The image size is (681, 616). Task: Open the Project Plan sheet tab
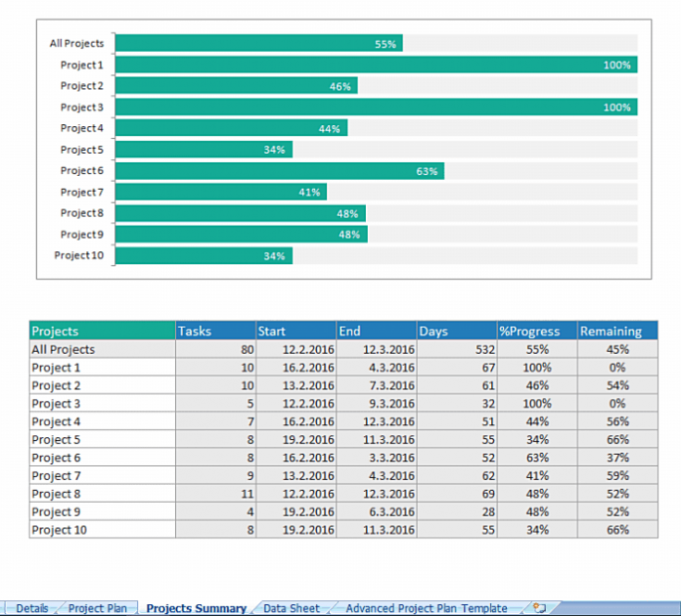click(x=97, y=608)
